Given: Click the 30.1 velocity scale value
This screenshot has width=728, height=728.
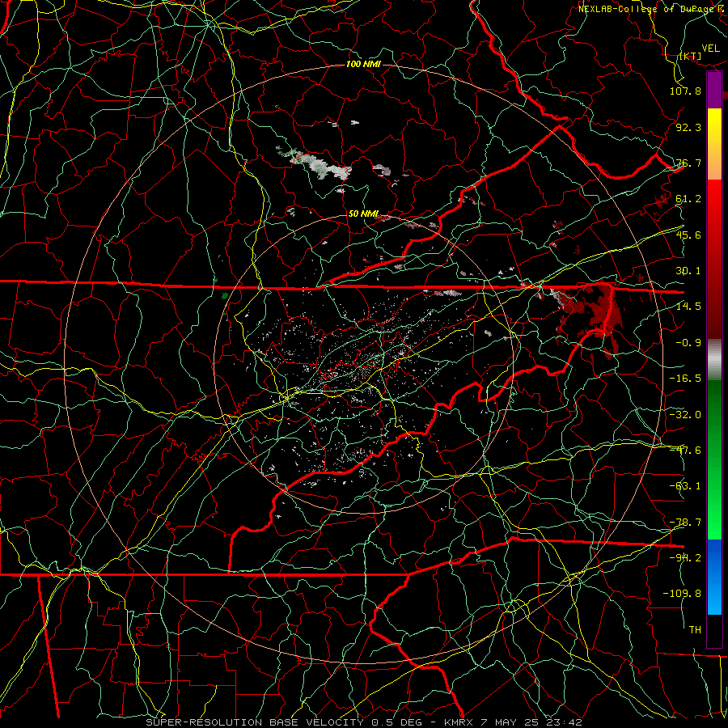Looking at the screenshot, I should coord(688,271).
